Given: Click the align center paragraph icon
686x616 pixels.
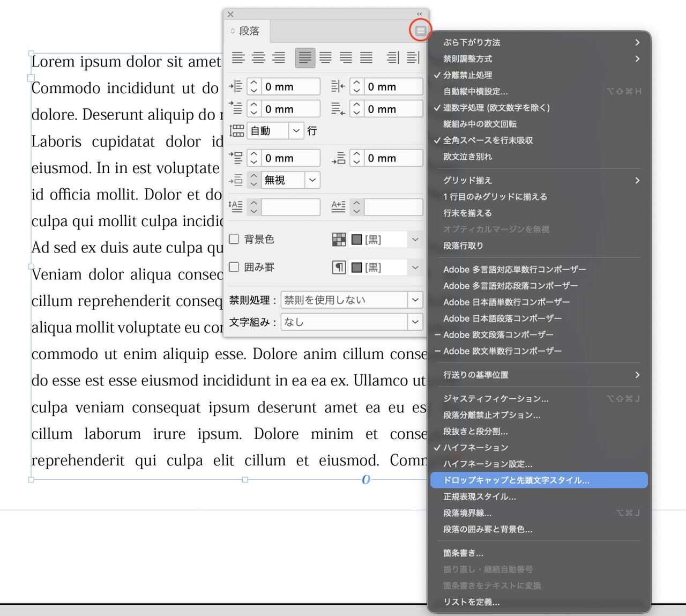Looking at the screenshot, I should click(x=258, y=57).
